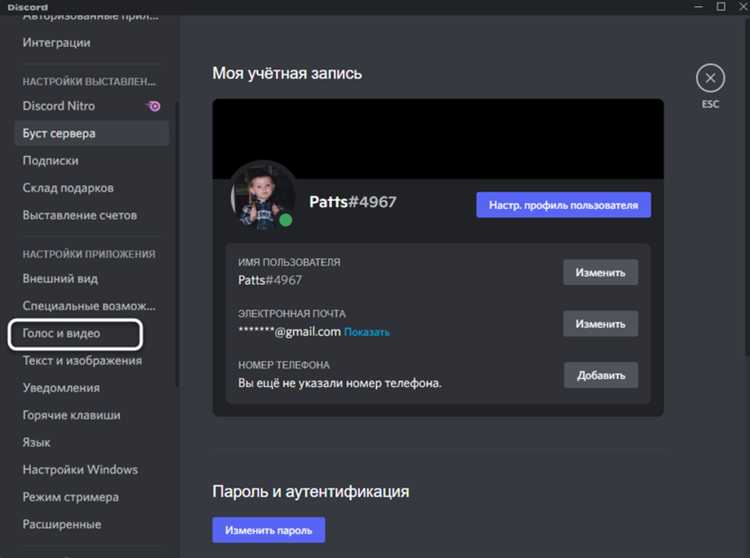
Task: Click the main content scrollbar on right edge
Action: pos(747,186)
